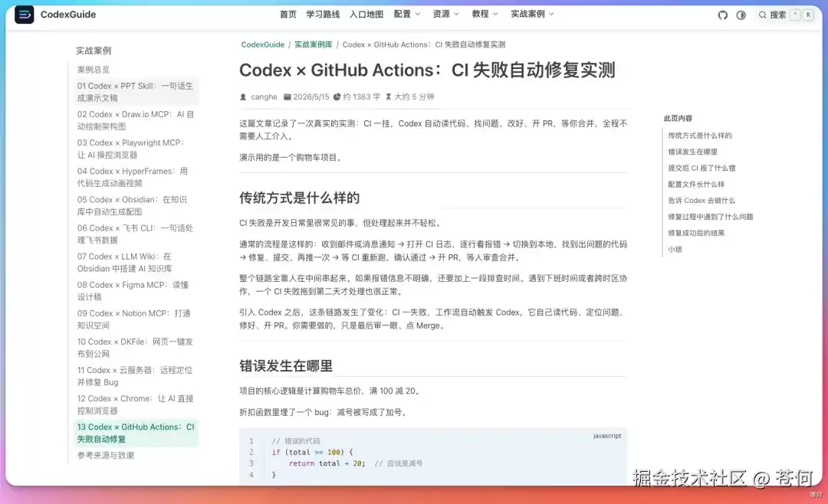The height and width of the screenshot is (504, 828).
Task: Go to 首页 in the top navigation
Action: 287,15
